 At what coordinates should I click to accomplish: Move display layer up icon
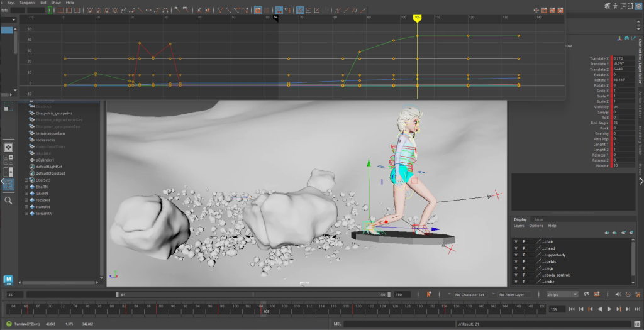[607, 233]
